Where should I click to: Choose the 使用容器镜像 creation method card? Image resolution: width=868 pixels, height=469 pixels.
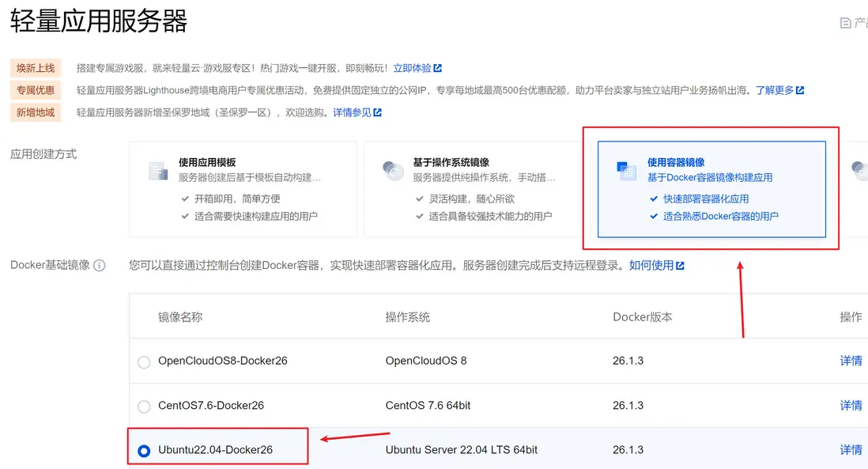click(711, 189)
